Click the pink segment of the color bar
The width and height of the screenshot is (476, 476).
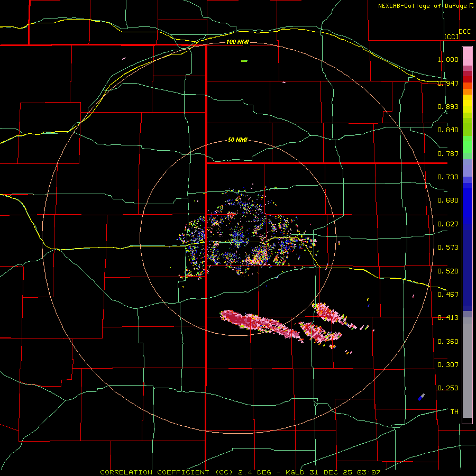click(467, 57)
